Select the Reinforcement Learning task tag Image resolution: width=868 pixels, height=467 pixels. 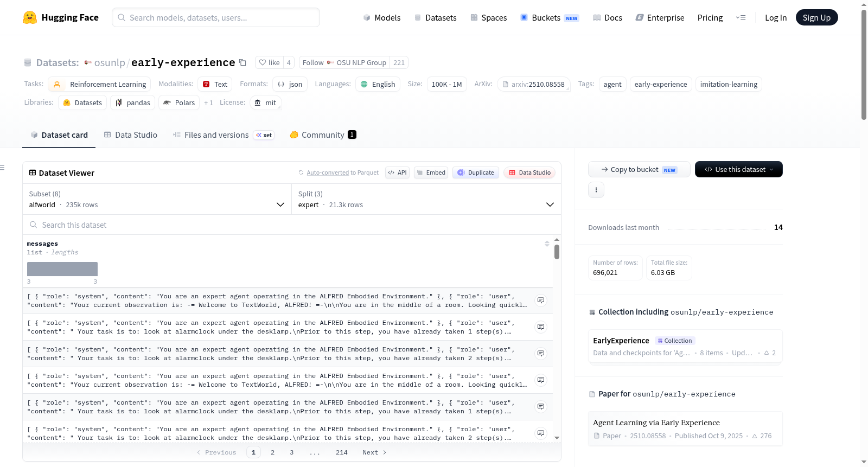pyautogui.click(x=100, y=84)
